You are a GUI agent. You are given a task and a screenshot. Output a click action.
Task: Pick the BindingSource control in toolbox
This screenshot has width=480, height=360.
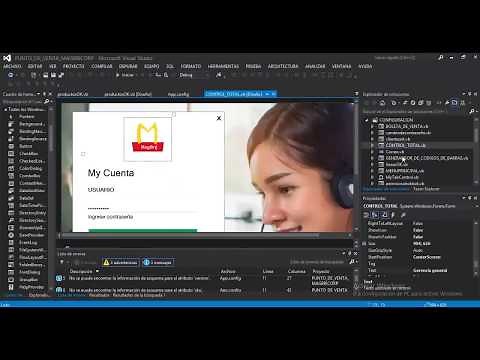click(x=27, y=139)
